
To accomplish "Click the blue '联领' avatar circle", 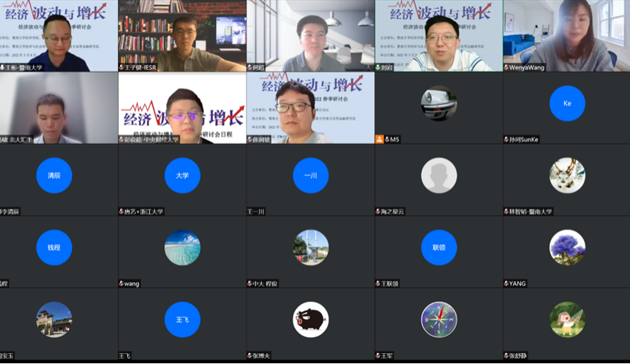I will click(x=439, y=248).
